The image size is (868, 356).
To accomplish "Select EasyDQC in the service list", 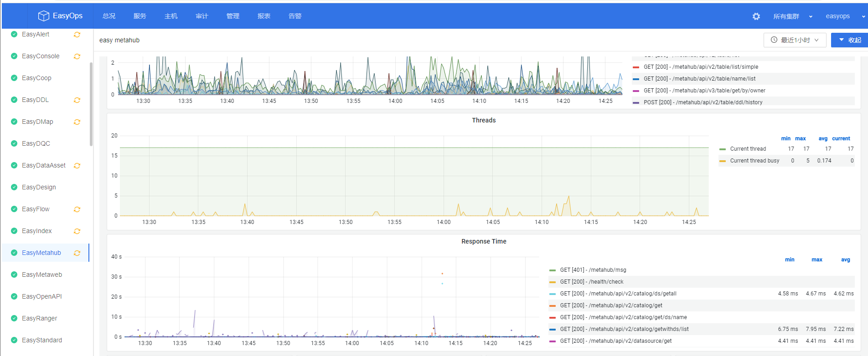I will pyautogui.click(x=36, y=143).
